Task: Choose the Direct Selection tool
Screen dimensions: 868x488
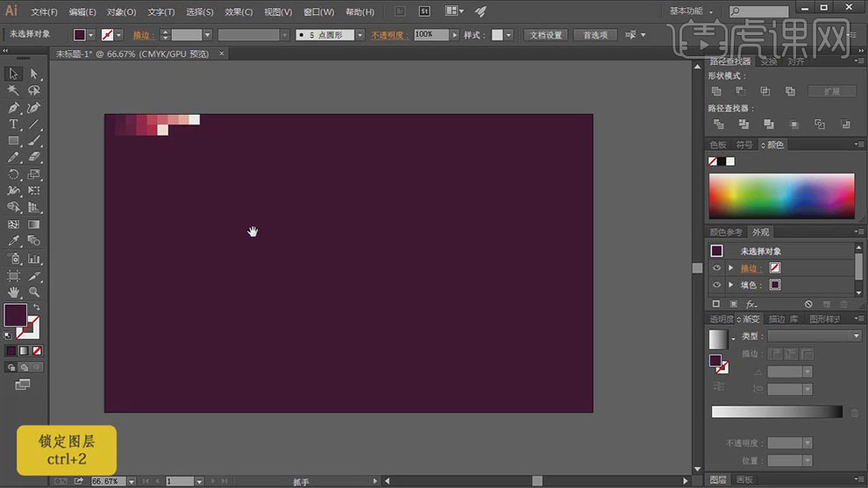Action: click(34, 74)
